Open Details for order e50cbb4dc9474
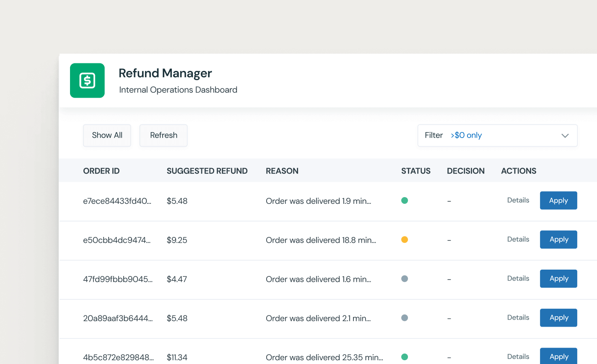Image resolution: width=597 pixels, height=364 pixels. (x=518, y=239)
